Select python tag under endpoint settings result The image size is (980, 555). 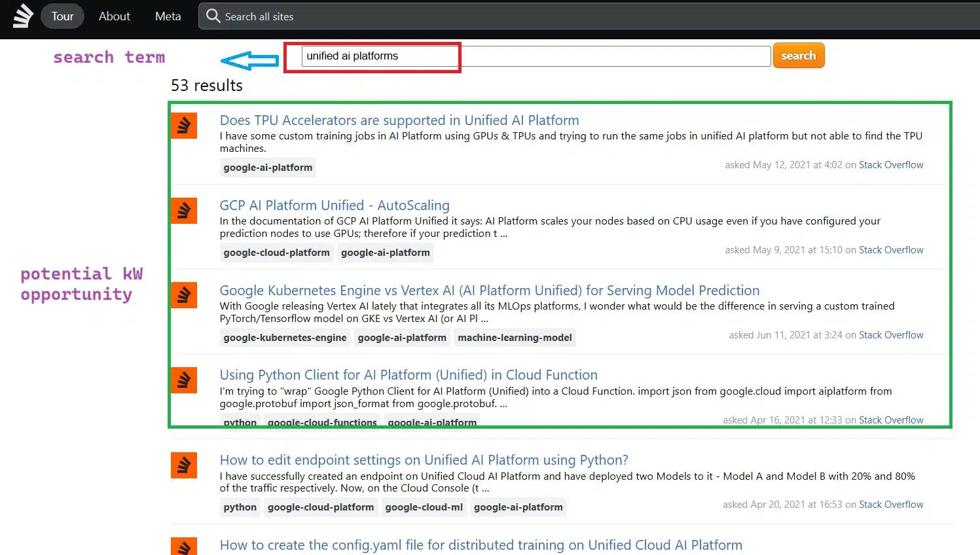(x=240, y=507)
